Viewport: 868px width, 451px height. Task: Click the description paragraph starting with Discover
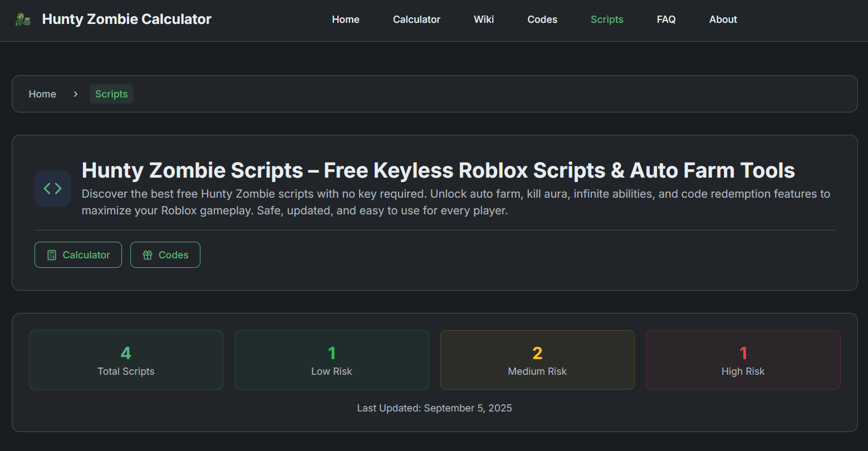[x=456, y=202]
